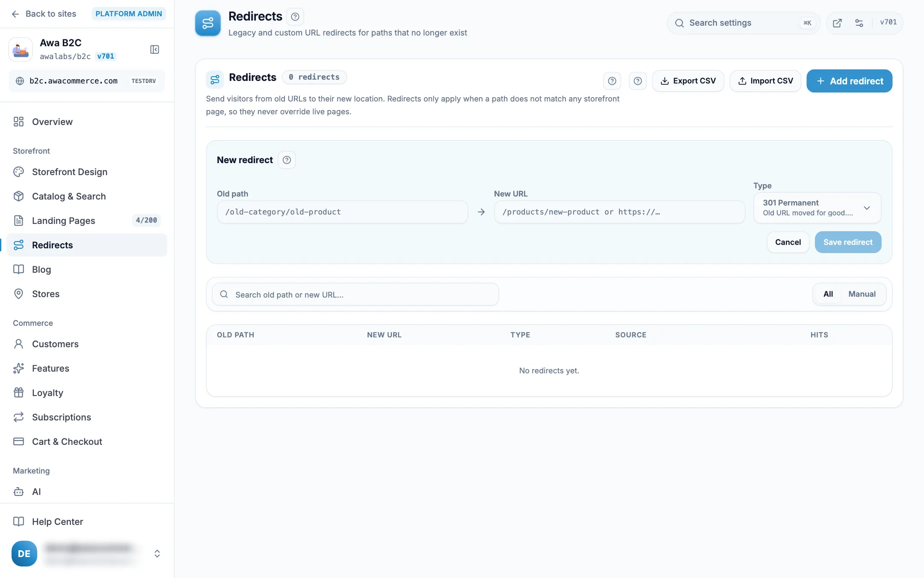Open Overview in the sidebar
This screenshot has height=578, width=924.
(x=87, y=122)
